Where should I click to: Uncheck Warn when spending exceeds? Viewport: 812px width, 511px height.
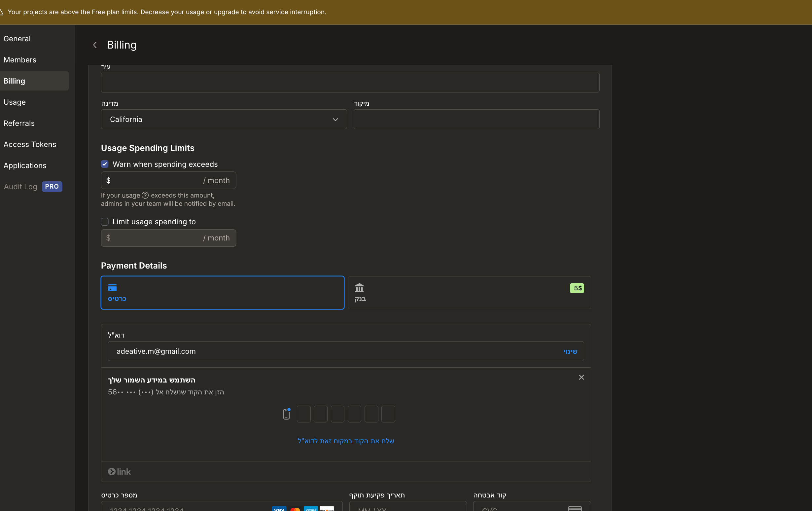tap(105, 164)
